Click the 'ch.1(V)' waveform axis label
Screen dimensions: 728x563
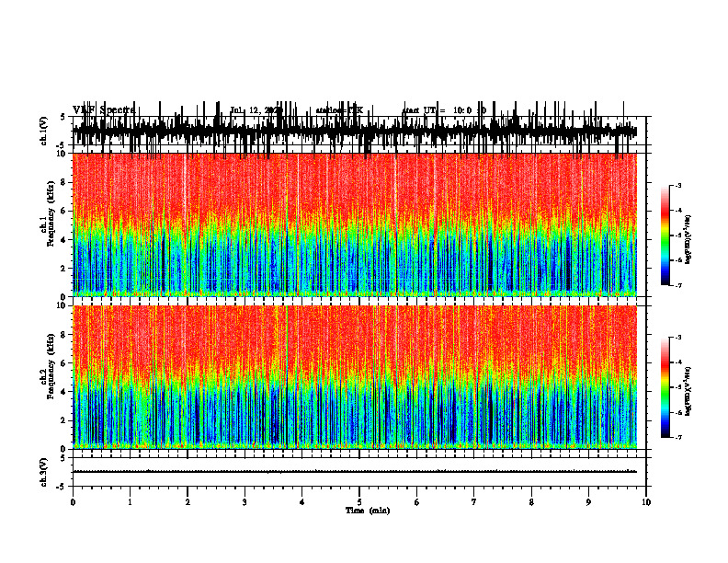click(44, 131)
